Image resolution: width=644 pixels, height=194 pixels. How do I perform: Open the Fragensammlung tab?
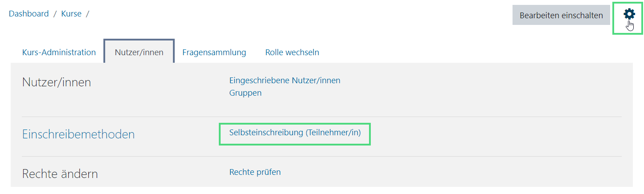(x=214, y=52)
